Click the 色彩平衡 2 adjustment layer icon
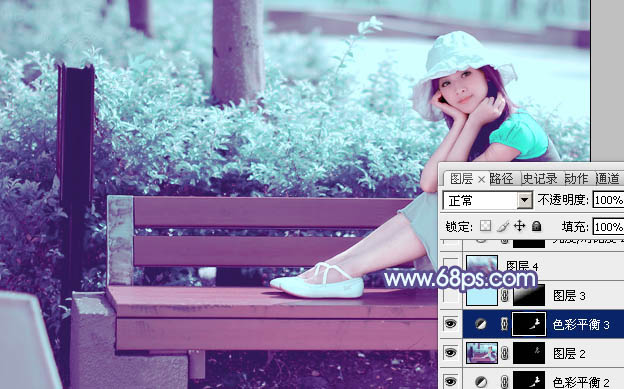This screenshot has height=389, width=624. 481,382
